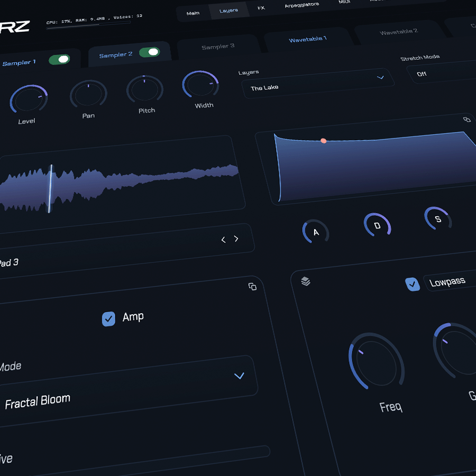The image size is (476, 476).
Task: Open the MIDI tab
Action: [x=344, y=2]
